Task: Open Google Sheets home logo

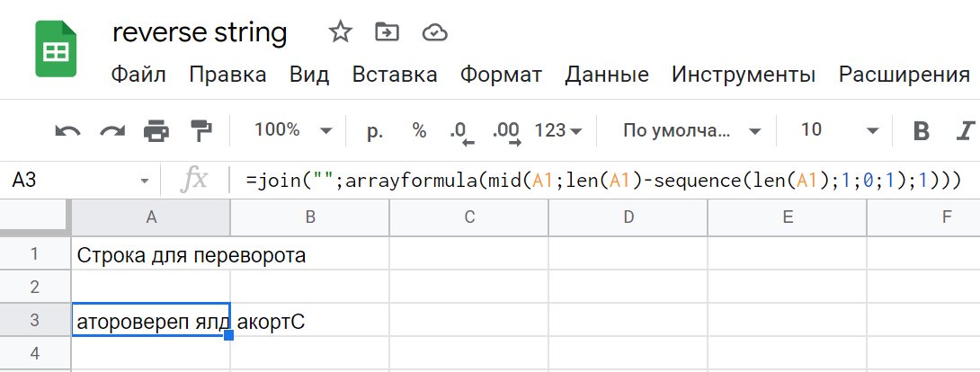Action: (x=56, y=49)
